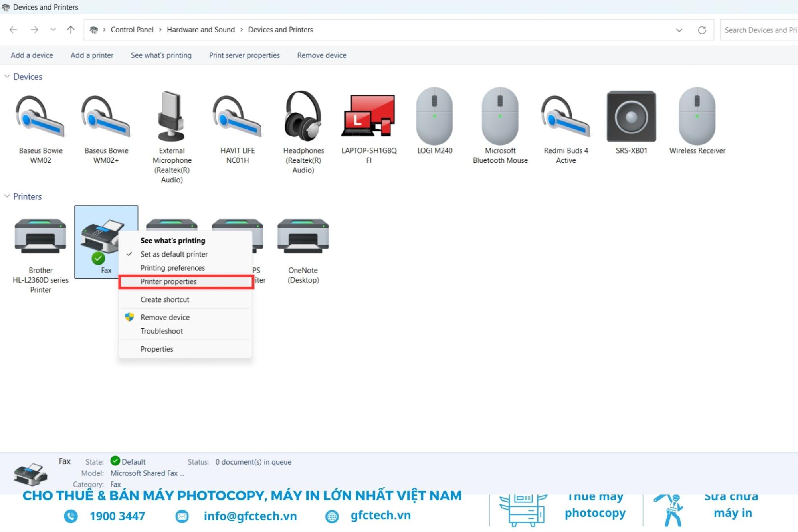Image resolution: width=798 pixels, height=532 pixels.
Task: Expand the chevron after Control Panel
Action: 160,30
